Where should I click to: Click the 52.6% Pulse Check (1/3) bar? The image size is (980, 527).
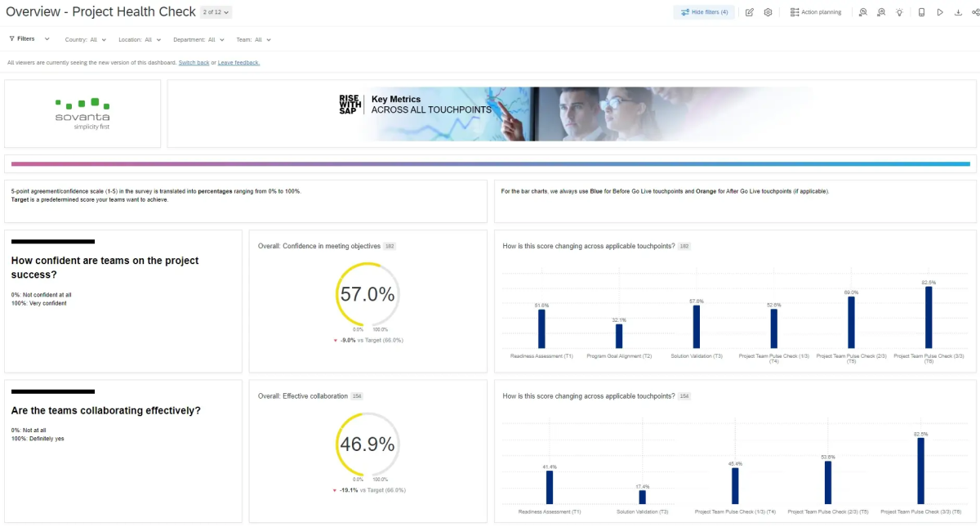(x=774, y=328)
